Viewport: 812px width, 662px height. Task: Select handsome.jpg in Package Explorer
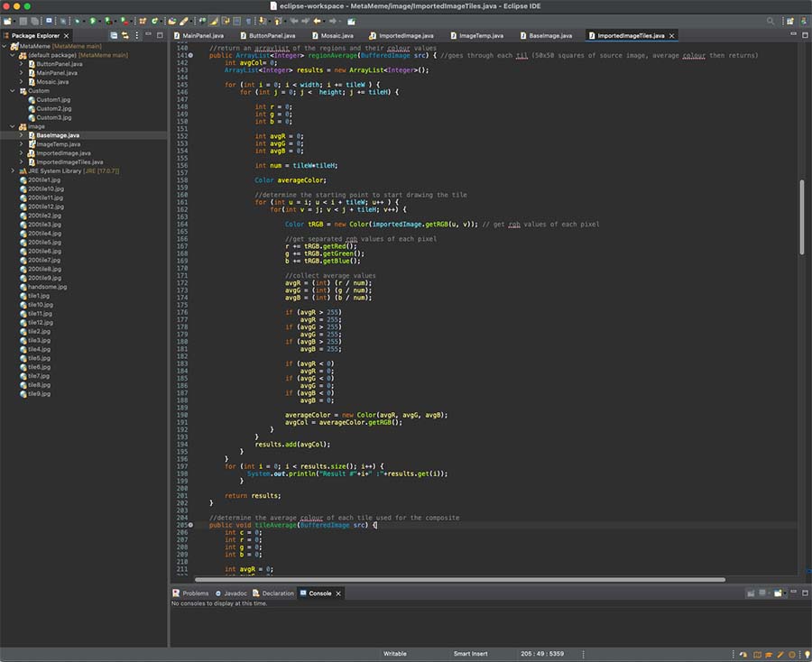(x=47, y=287)
